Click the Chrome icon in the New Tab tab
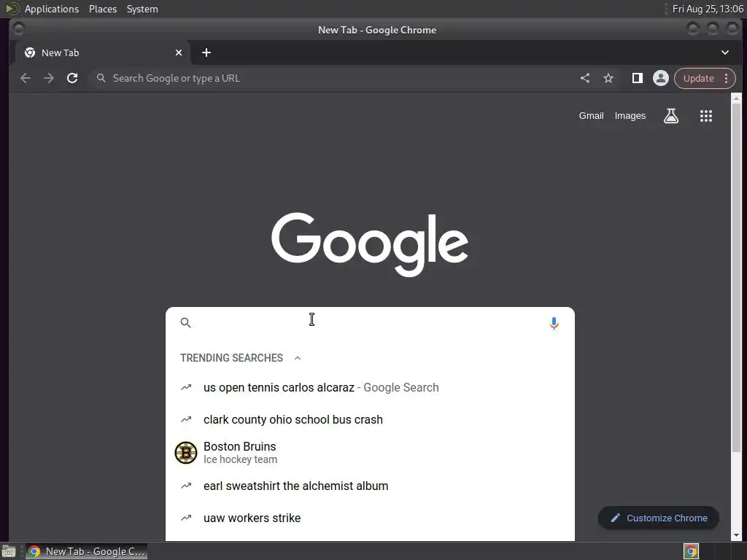Screen dimensions: 747x560 30,52
